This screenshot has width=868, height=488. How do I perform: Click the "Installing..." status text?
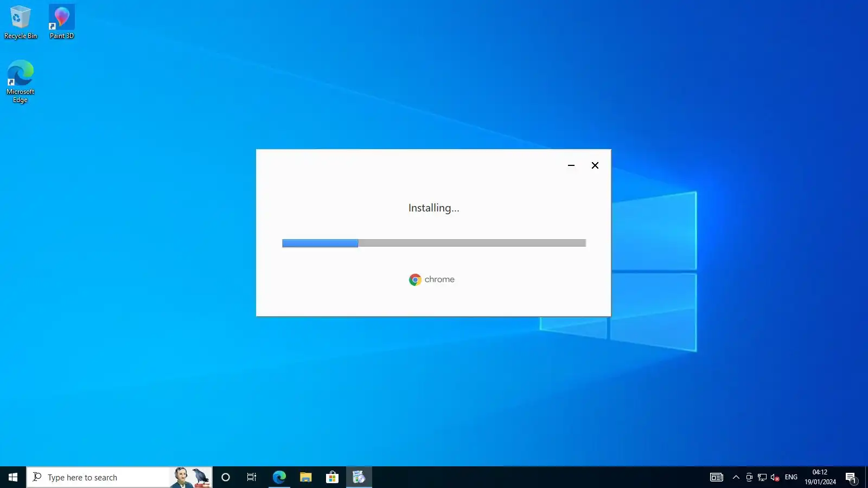[x=434, y=208]
